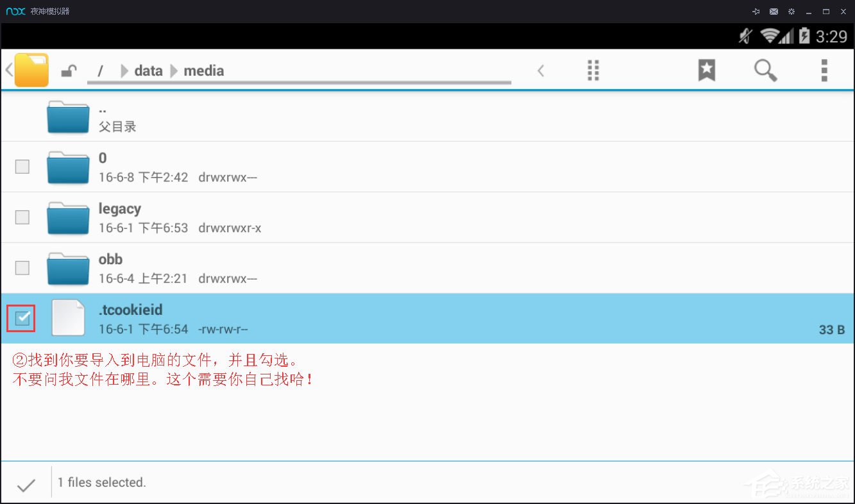The width and height of the screenshot is (855, 504).
Task: Uncheck the .tcookieid file checkbox
Action: click(x=21, y=317)
